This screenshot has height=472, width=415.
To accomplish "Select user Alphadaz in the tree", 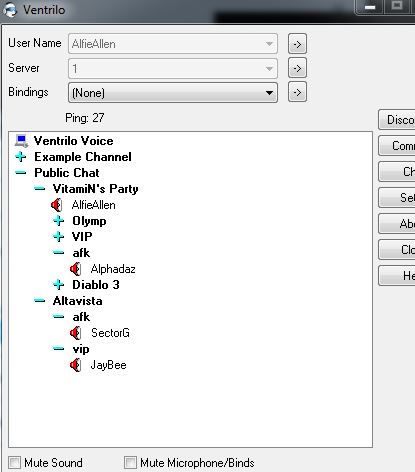I will coord(113,269).
